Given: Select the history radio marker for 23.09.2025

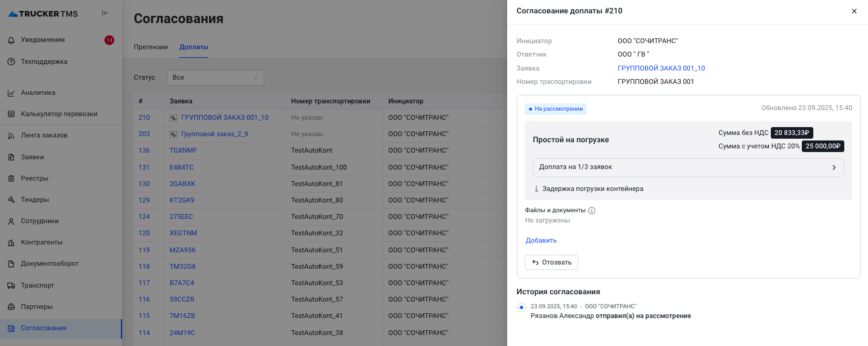Looking at the screenshot, I should click(521, 308).
